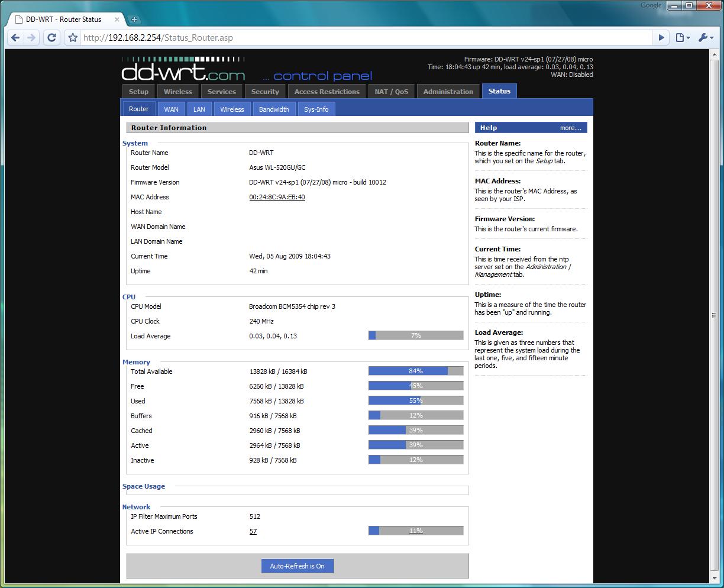The height and width of the screenshot is (588, 724).
Task: Select the Router sub-tab
Action: coord(138,109)
